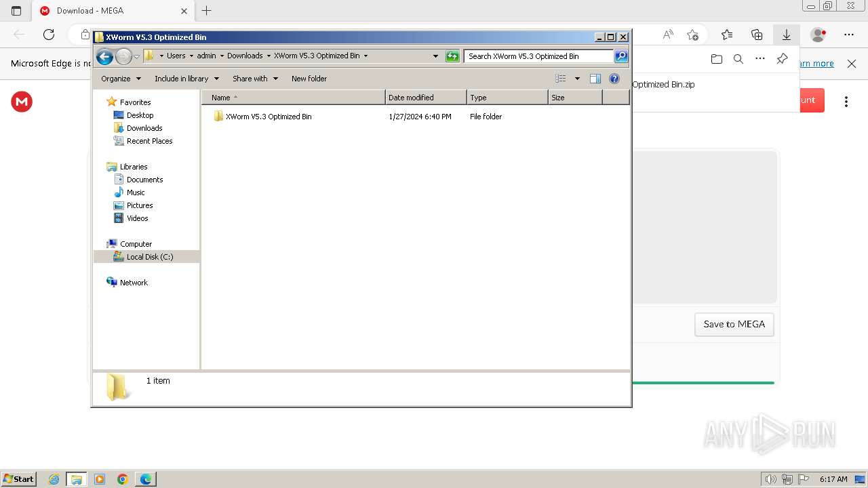Viewport: 868px width, 488px height.
Task: Click the MEGA logo on the page
Action: tap(22, 102)
